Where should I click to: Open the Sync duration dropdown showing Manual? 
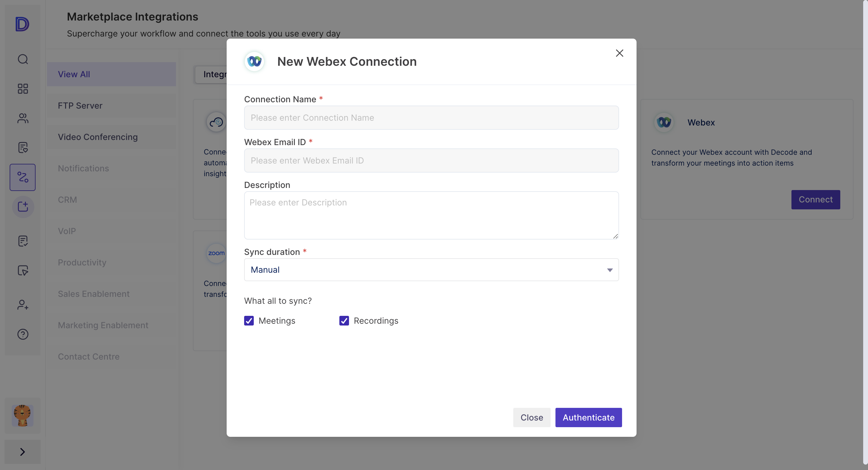click(x=431, y=270)
